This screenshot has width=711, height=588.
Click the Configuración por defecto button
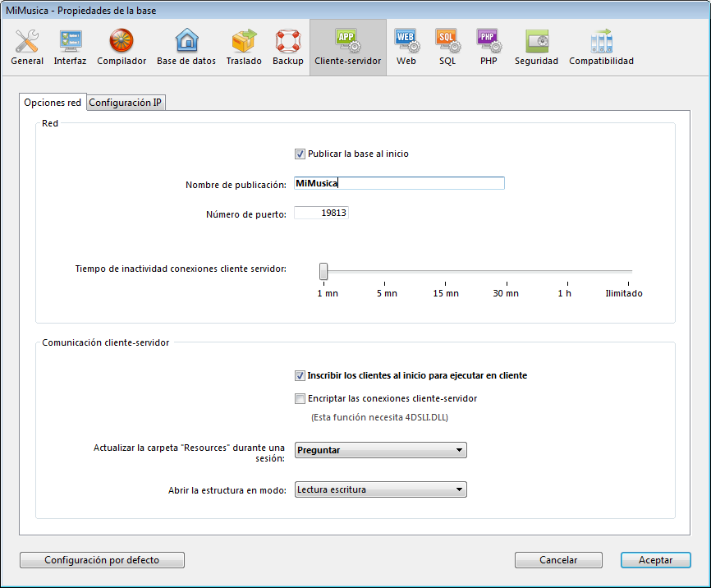point(102,560)
